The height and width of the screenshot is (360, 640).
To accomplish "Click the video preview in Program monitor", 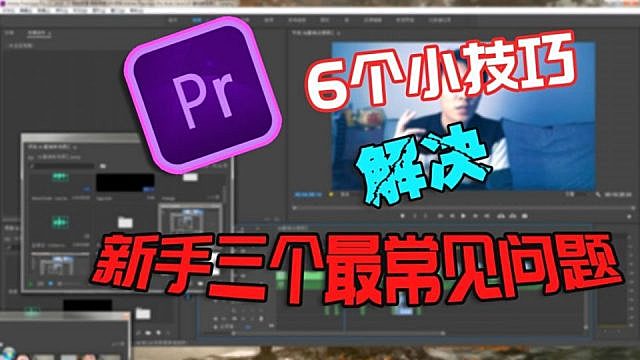I will click(x=463, y=116).
